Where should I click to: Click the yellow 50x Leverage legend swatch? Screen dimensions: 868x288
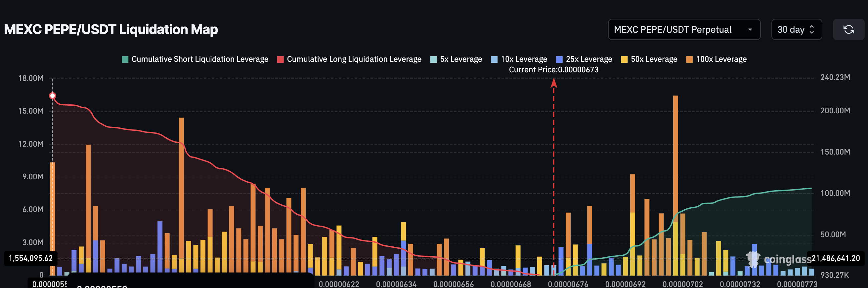(x=625, y=59)
